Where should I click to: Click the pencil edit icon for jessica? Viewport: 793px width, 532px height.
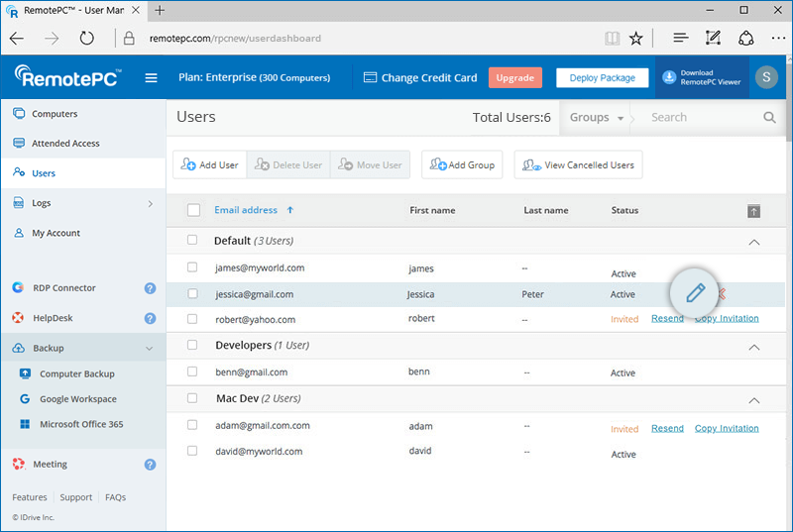coord(695,293)
